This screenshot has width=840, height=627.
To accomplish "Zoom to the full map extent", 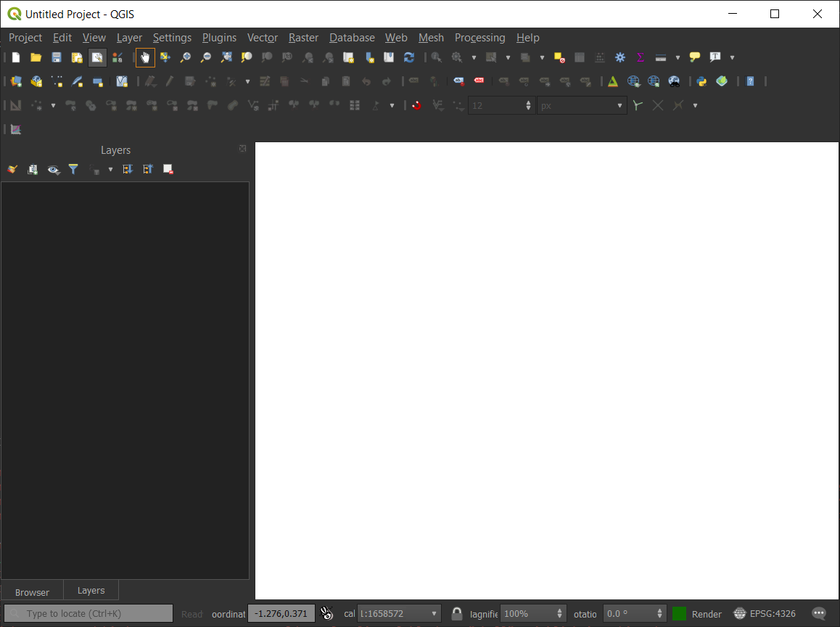I will 226,57.
